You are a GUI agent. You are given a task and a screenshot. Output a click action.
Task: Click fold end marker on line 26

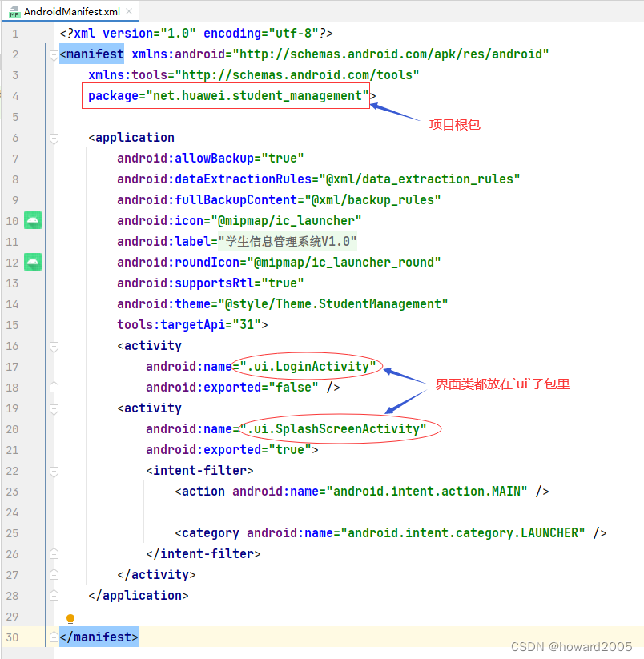(x=54, y=554)
